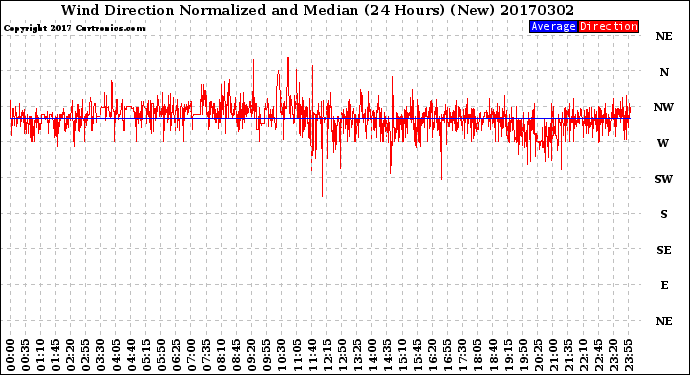The width and height of the screenshot is (690, 375).
Task: Click the 11:05 time axis label
Action: coord(297,355)
